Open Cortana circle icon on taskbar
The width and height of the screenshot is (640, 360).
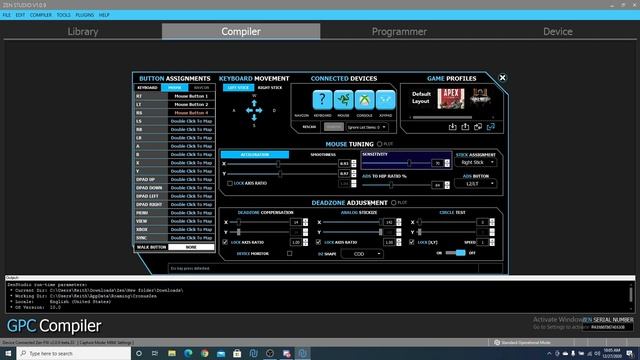(139, 353)
